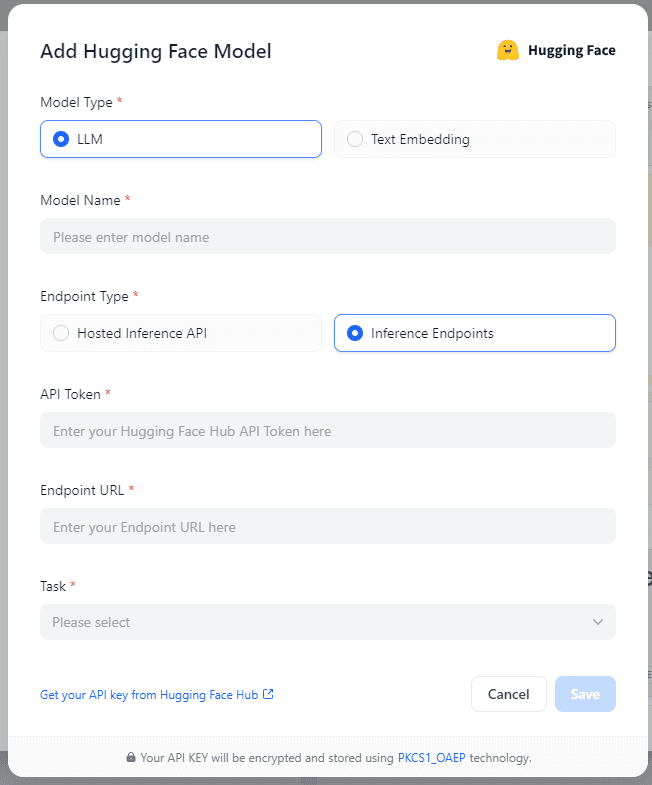
Task: Click the Hugging Face emoji logo icon
Action: 508,50
